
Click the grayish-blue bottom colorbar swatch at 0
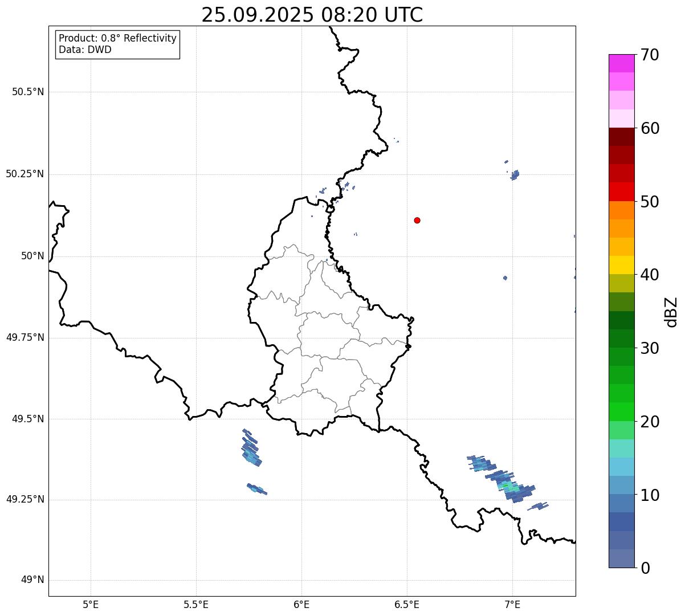click(x=621, y=558)
